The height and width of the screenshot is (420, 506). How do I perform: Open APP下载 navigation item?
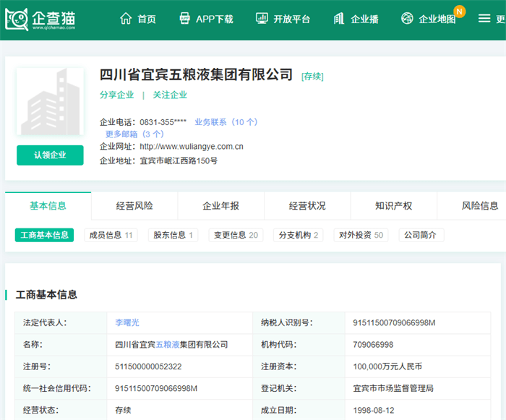[214, 19]
